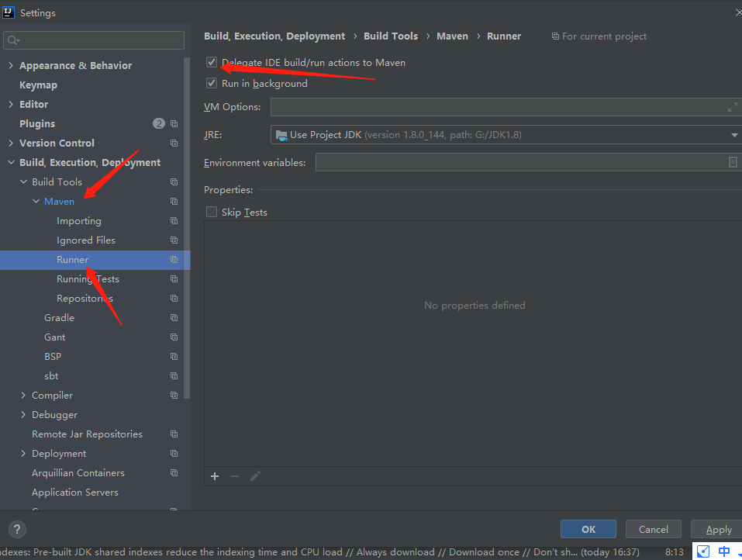Click project-level icon beside Repositories
742x560 pixels.
tap(174, 298)
